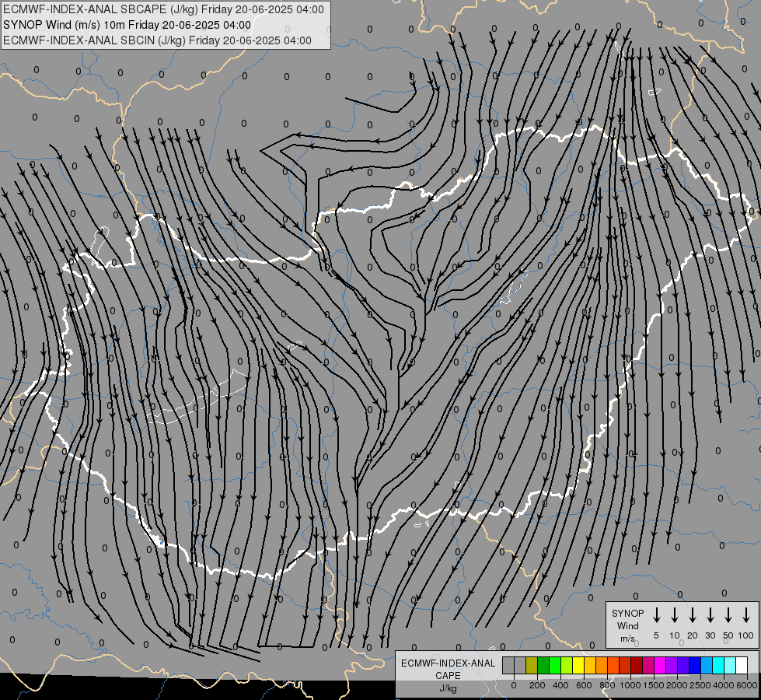Select the sky blue CAPE swatch after 2500
The width and height of the screenshot is (761, 700).
[706, 665]
